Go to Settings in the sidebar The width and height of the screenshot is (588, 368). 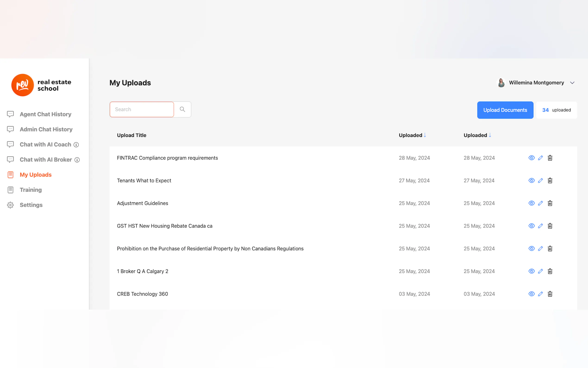click(x=31, y=205)
